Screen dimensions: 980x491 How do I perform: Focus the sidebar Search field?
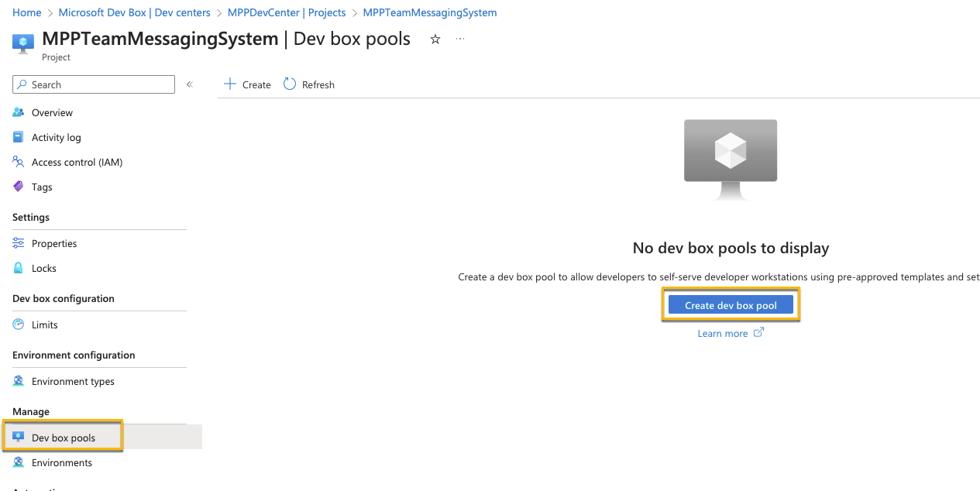pos(94,84)
